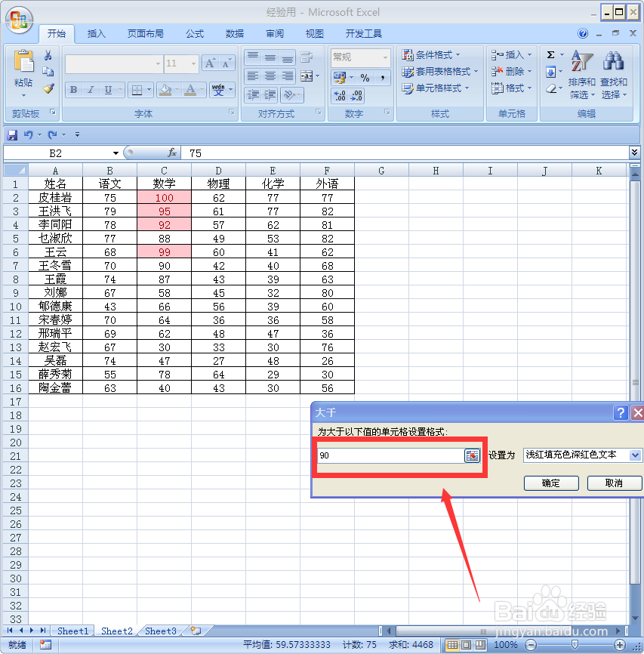Apply font color letter A
This screenshot has width=644, height=654.
(x=190, y=90)
